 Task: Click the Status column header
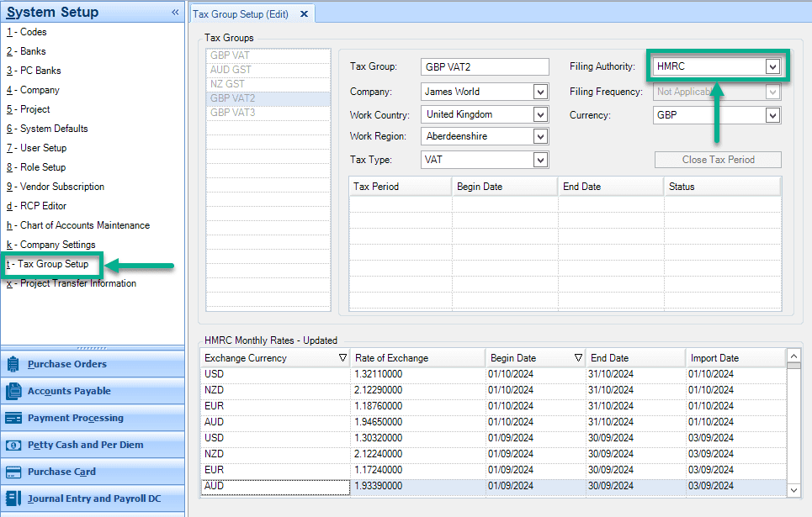(x=723, y=187)
